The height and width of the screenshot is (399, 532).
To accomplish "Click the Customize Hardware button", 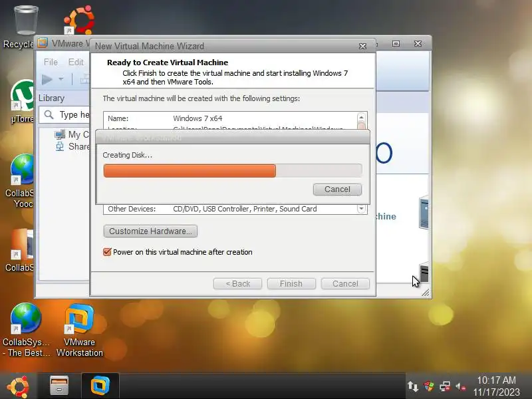I will [x=150, y=231].
